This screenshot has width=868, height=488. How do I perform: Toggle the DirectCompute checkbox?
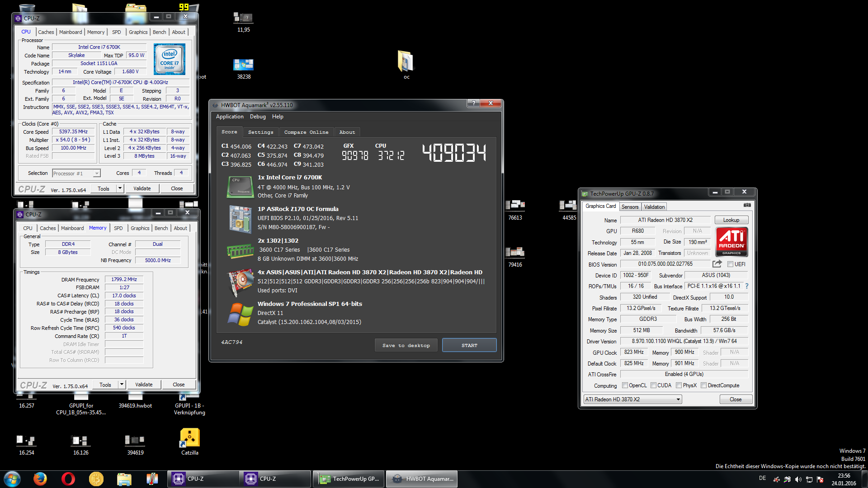pyautogui.click(x=703, y=385)
